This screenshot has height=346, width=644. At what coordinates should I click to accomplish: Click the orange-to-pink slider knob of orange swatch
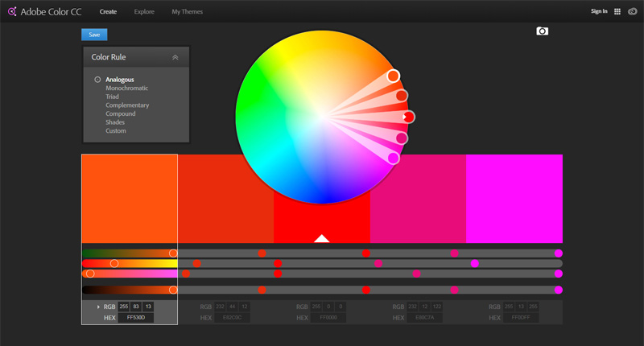click(90, 274)
